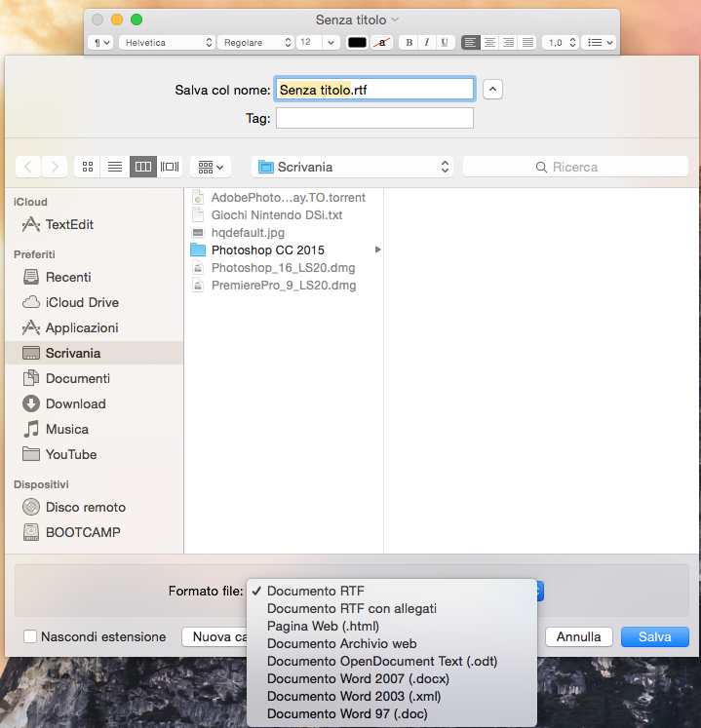This screenshot has width=701, height=728.
Task: Center align text in the TextEdit toolbar
Action: pyautogui.click(x=489, y=42)
